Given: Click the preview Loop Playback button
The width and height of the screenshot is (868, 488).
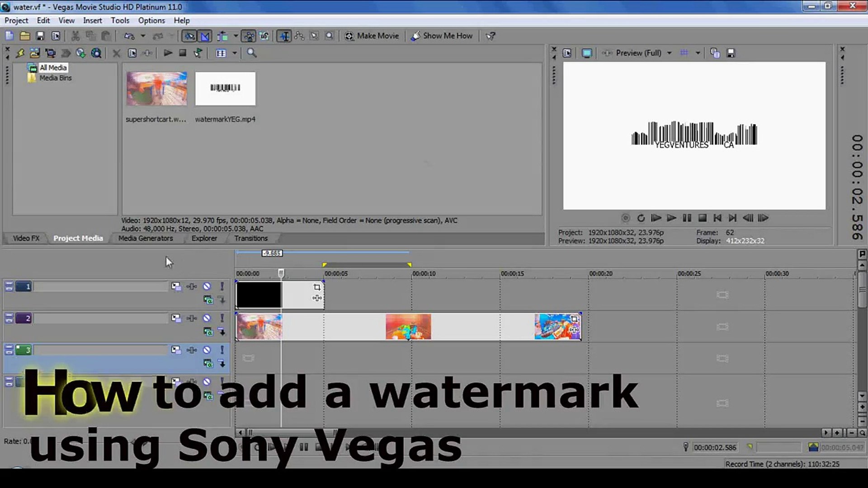Looking at the screenshot, I should coord(641,218).
